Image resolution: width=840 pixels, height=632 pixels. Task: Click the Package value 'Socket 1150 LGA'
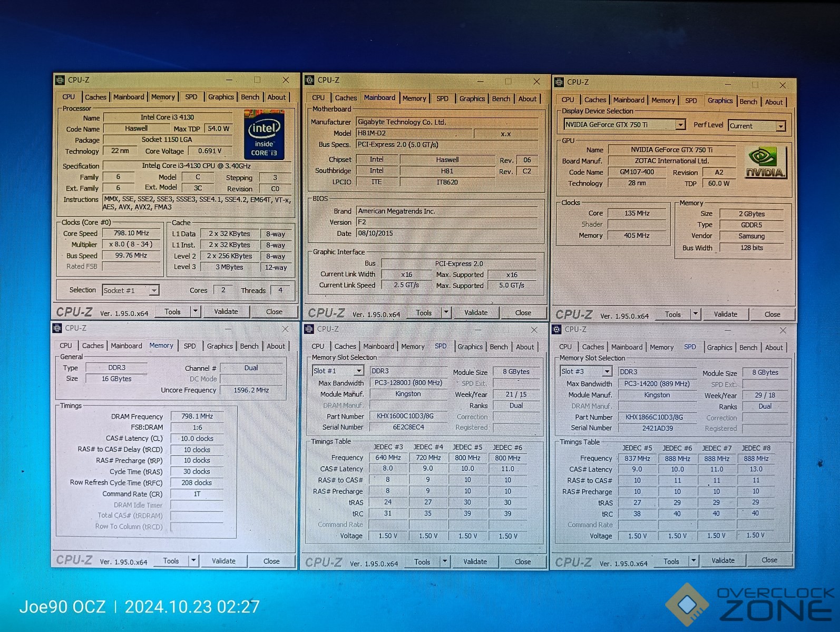tap(167, 140)
